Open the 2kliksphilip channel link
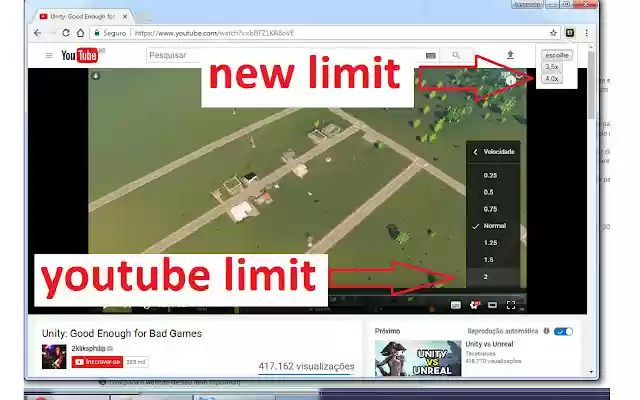This screenshot has height=400, width=640. 89,348
